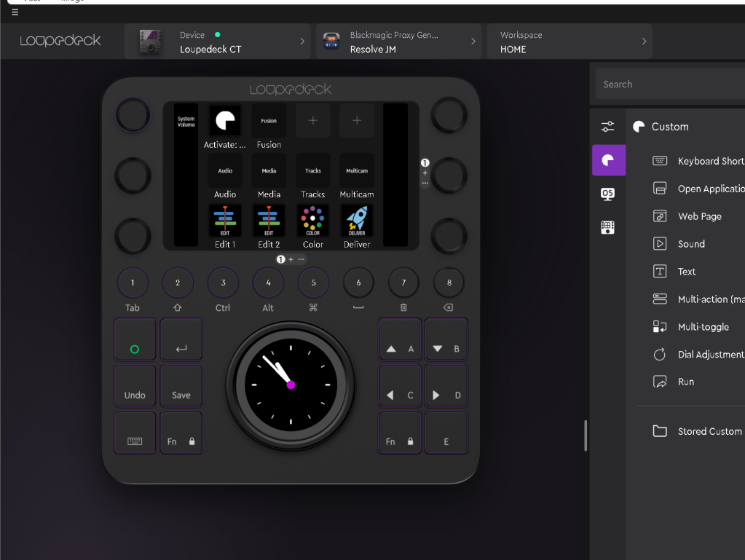Click the Save square button
Image resolution: width=745 pixels, height=560 pixels.
pos(181,386)
